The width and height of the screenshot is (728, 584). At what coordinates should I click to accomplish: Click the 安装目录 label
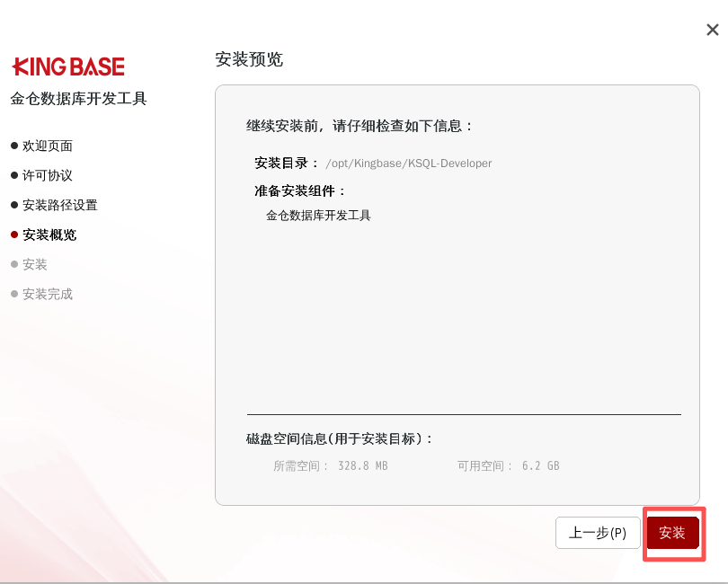[x=287, y=163]
